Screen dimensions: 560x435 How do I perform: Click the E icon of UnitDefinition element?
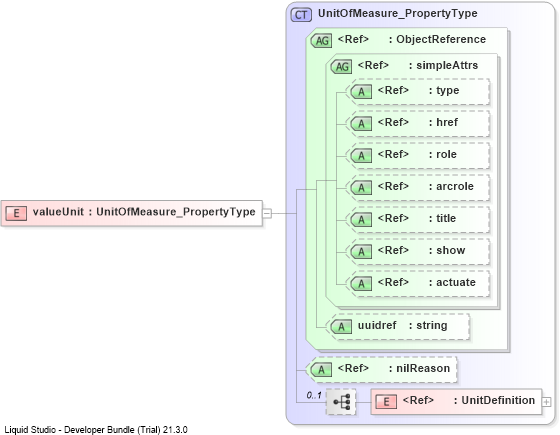pyautogui.click(x=386, y=401)
